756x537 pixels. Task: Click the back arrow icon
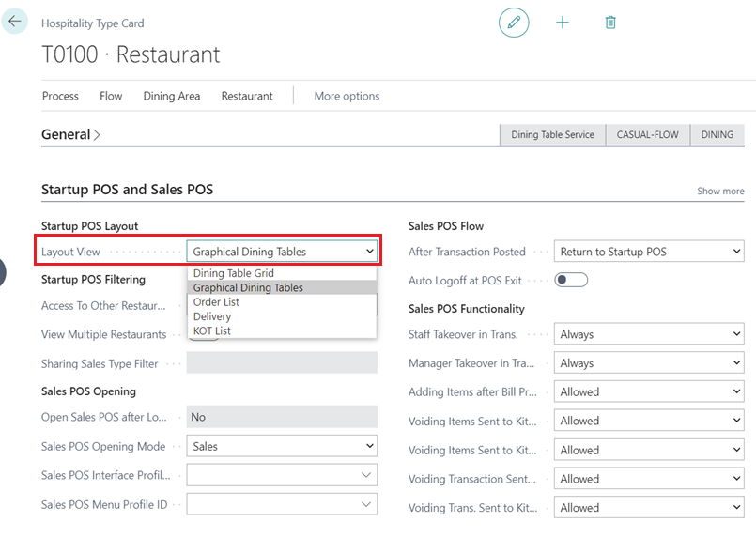[15, 21]
